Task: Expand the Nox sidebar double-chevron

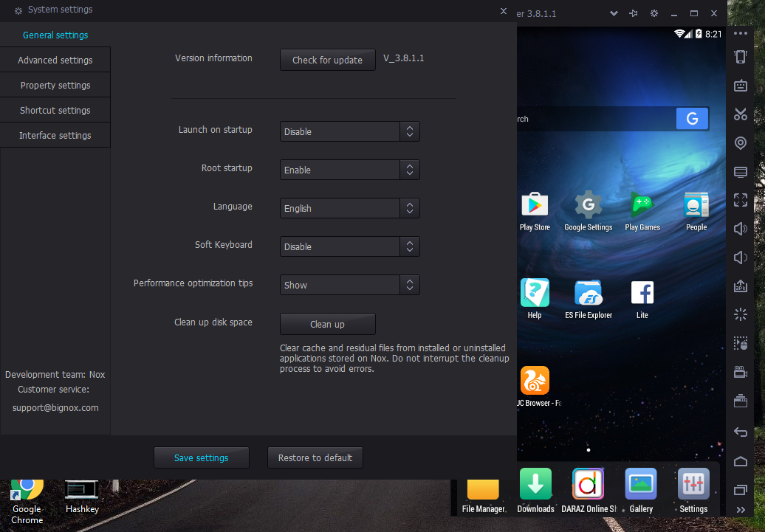Action: tap(740, 510)
